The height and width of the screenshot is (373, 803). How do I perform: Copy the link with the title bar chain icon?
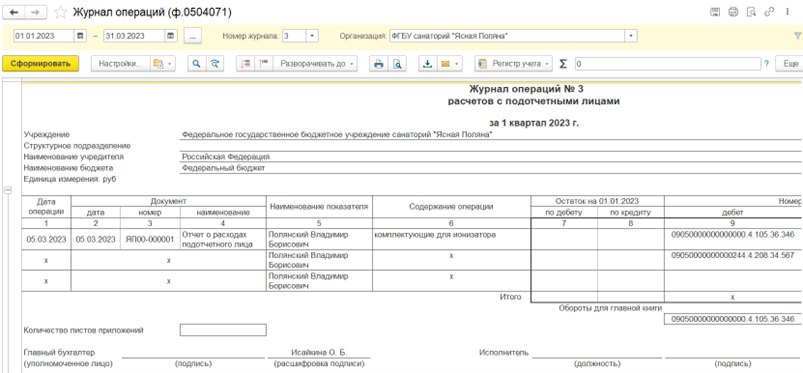(x=769, y=12)
